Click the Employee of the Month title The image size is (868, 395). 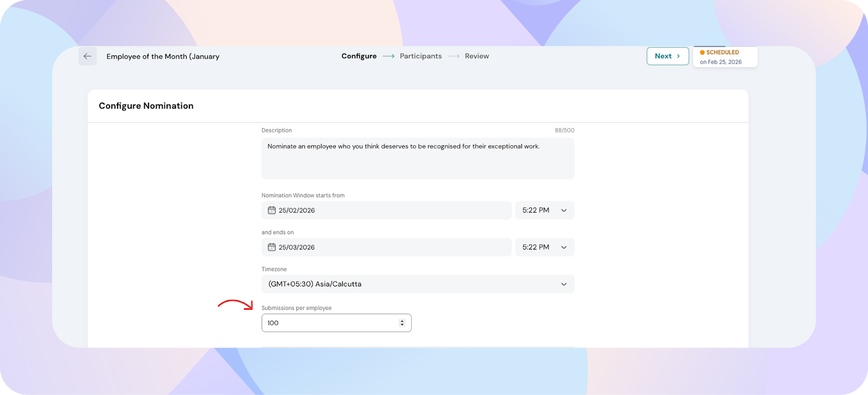click(x=163, y=56)
